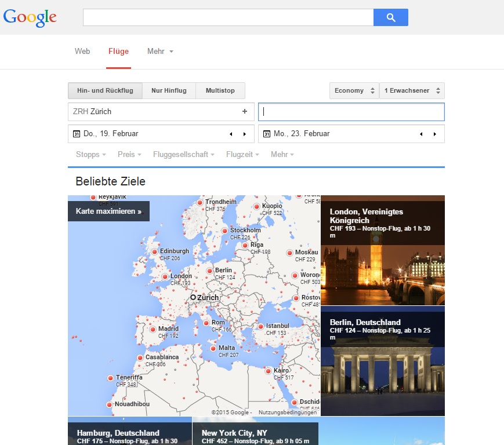Select the Riga map marker

(245, 245)
